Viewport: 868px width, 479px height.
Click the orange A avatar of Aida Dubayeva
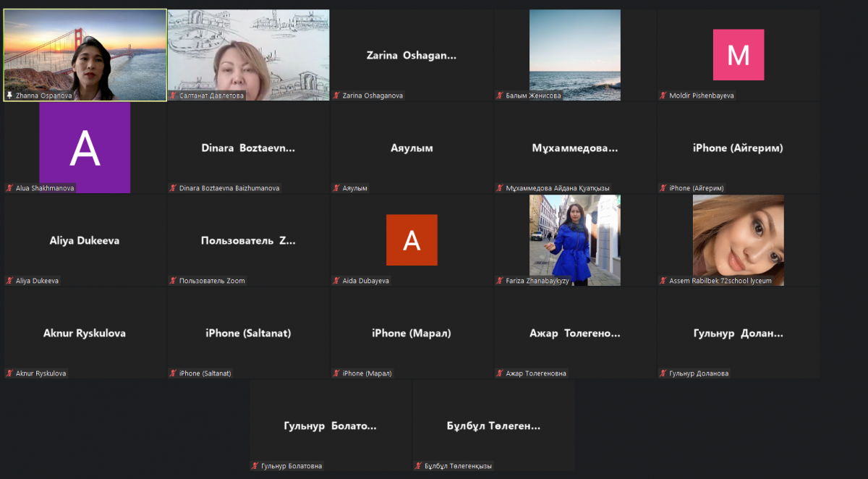pos(412,240)
